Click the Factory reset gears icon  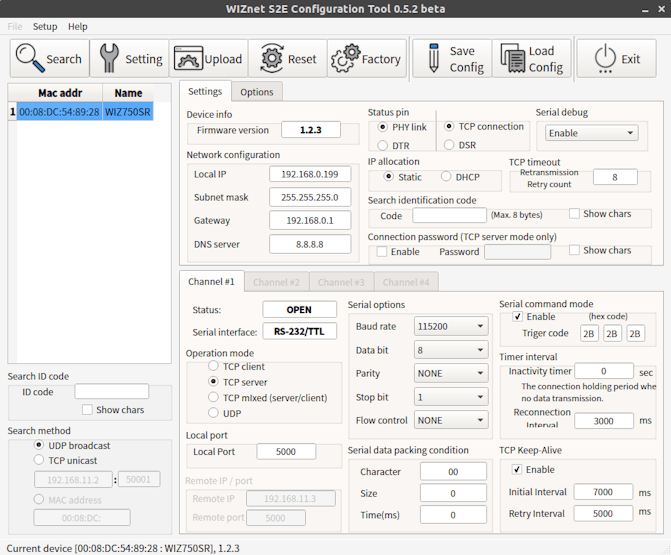(x=346, y=58)
